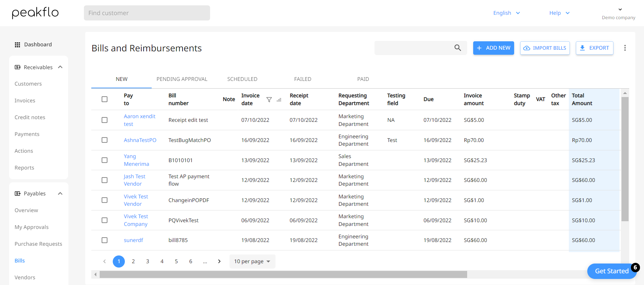Click the IMPORT BILLS button

[x=545, y=48]
